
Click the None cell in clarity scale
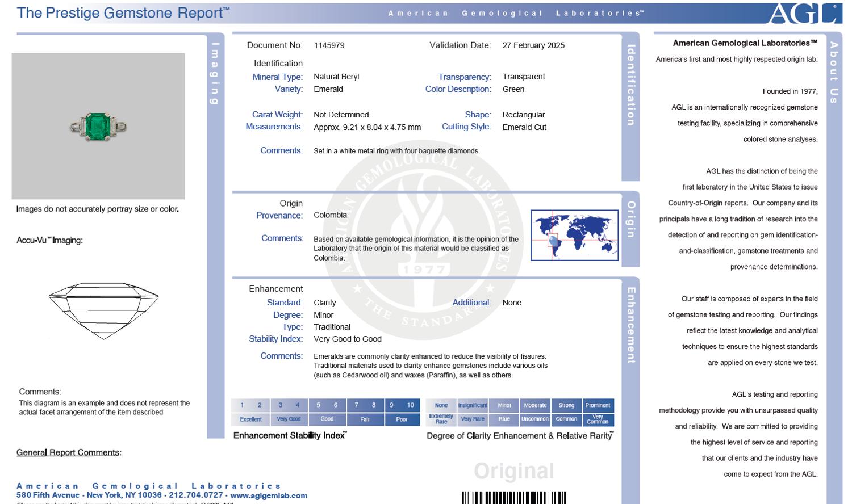tap(441, 405)
